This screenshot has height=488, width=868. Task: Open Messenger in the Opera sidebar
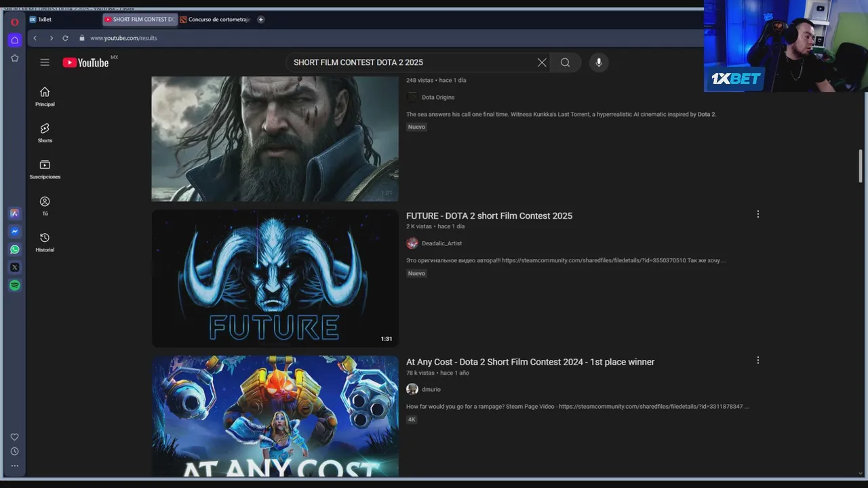click(x=14, y=232)
